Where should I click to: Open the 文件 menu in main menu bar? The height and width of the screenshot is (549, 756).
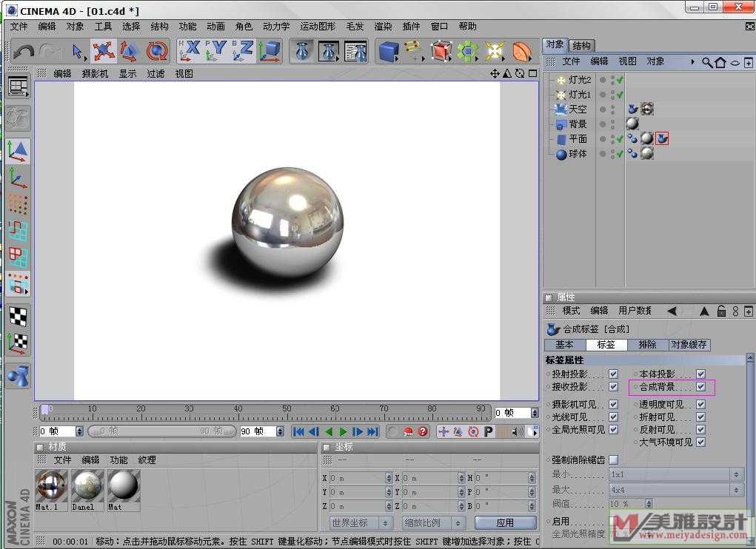click(x=19, y=27)
